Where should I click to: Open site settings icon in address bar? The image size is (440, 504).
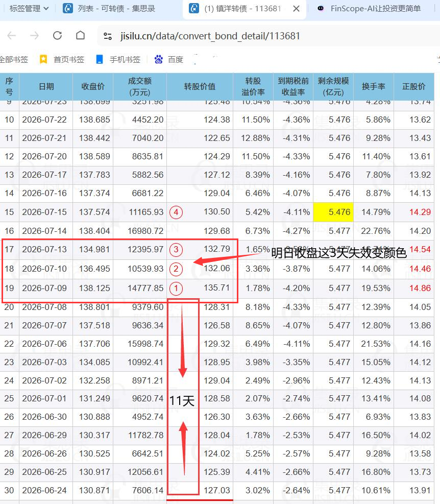coord(108,36)
